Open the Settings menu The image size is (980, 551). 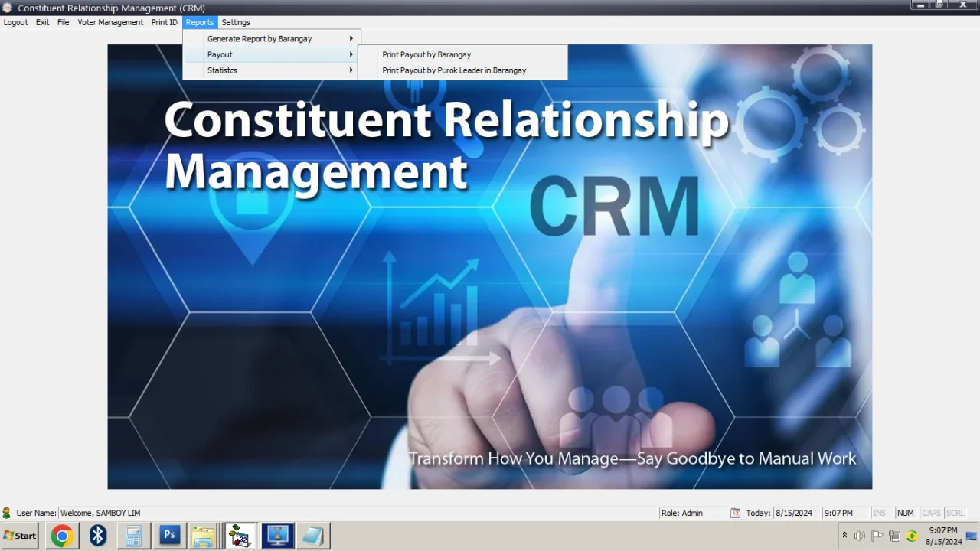(236, 22)
